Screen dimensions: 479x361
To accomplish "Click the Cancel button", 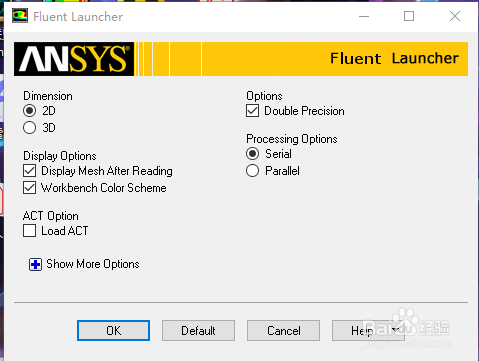I will point(283,331).
